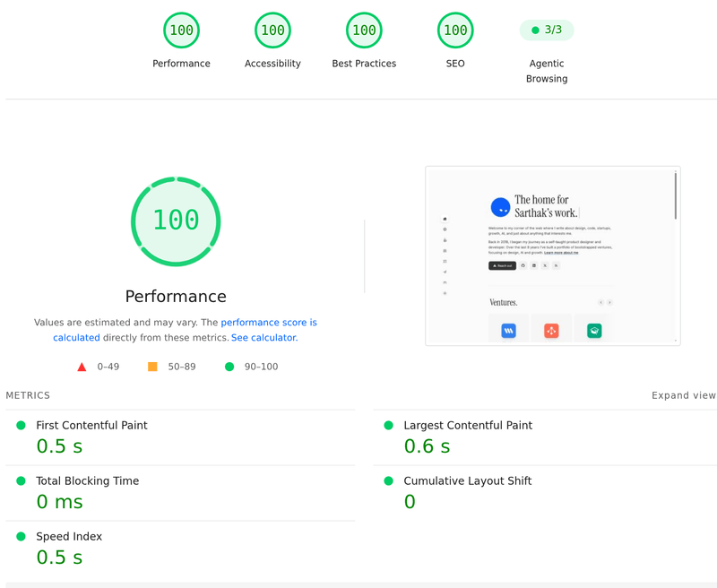Click the '0.5 s' Speed Index value
Image resolution: width=717 pixels, height=588 pixels.
click(x=59, y=558)
